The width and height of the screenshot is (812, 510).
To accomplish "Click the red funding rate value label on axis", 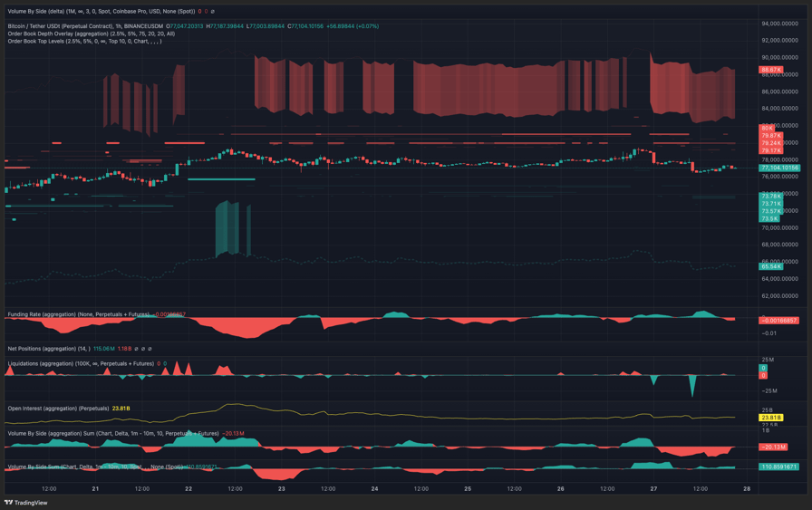I will (779, 321).
